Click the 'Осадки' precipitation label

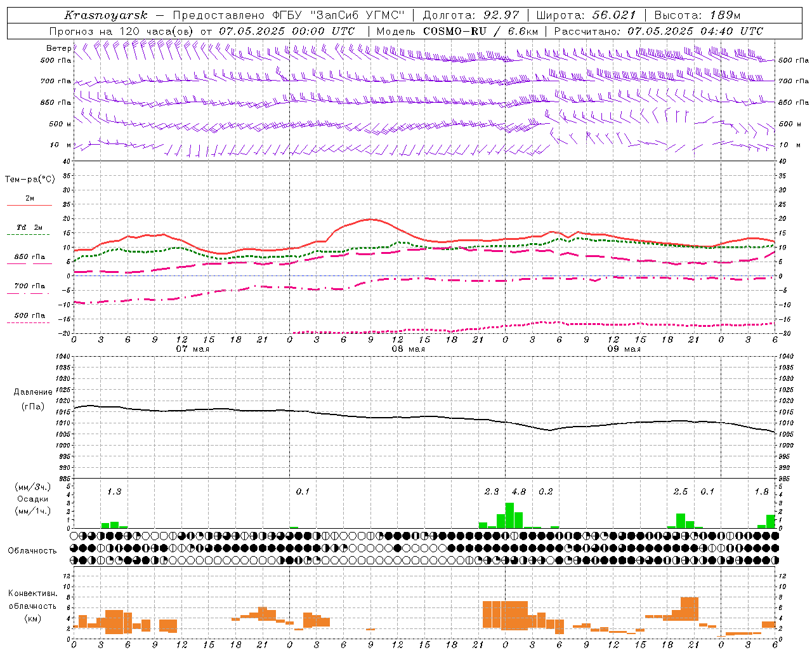(x=32, y=499)
